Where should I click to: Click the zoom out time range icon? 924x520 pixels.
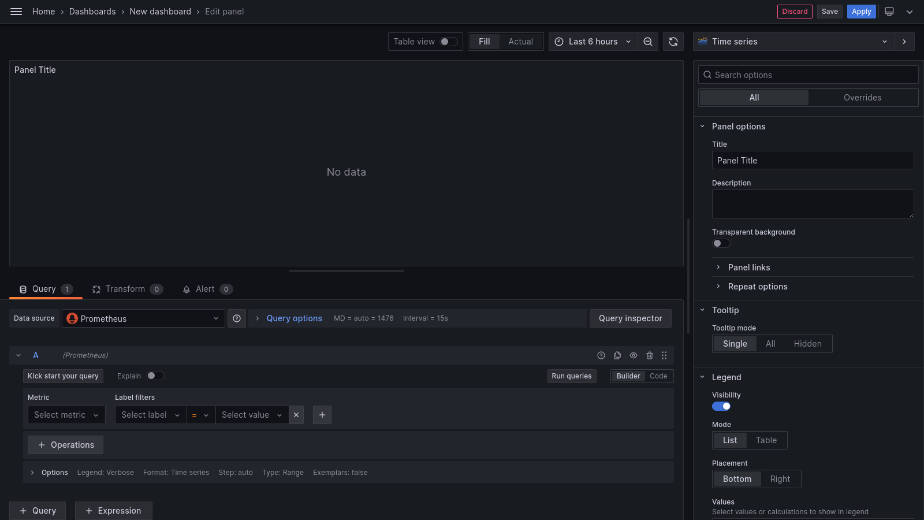tap(648, 42)
